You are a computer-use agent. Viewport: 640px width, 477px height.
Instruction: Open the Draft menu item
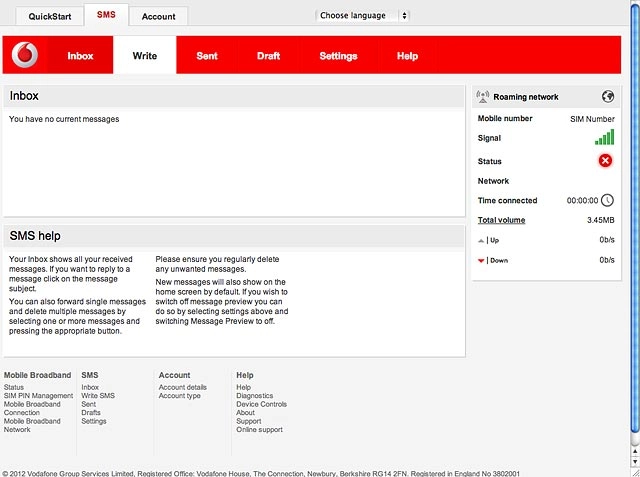tap(269, 55)
